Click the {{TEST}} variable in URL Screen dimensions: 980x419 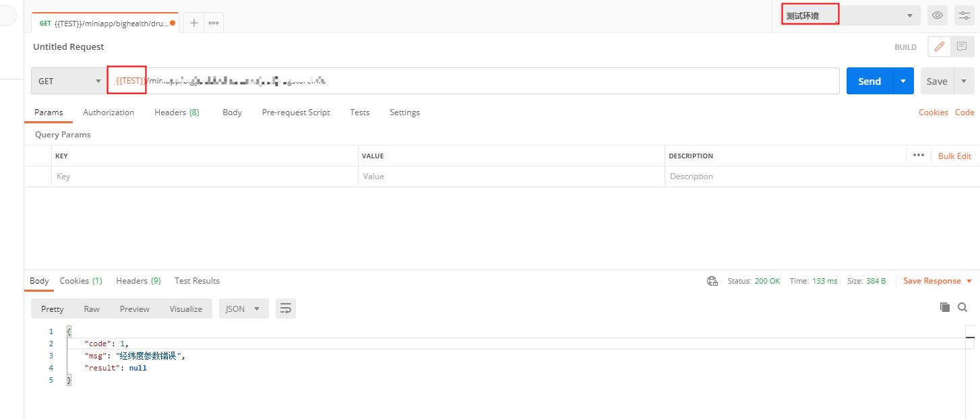tap(130, 81)
